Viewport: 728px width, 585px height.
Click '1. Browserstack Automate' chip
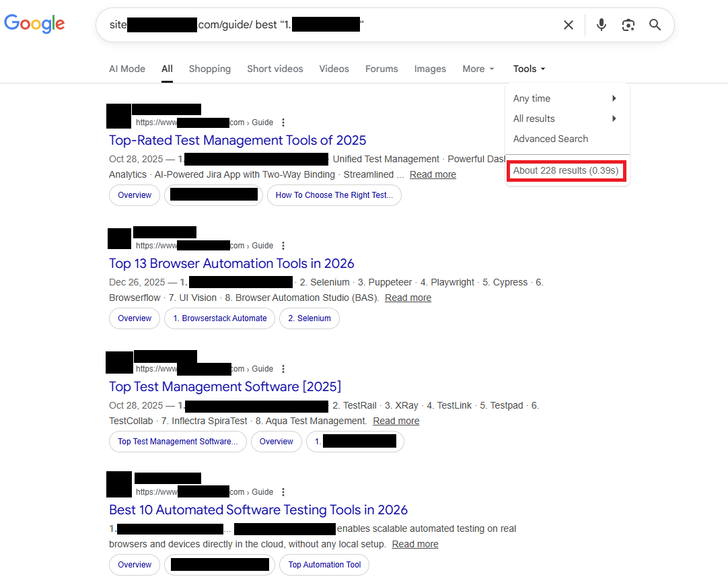coord(219,318)
